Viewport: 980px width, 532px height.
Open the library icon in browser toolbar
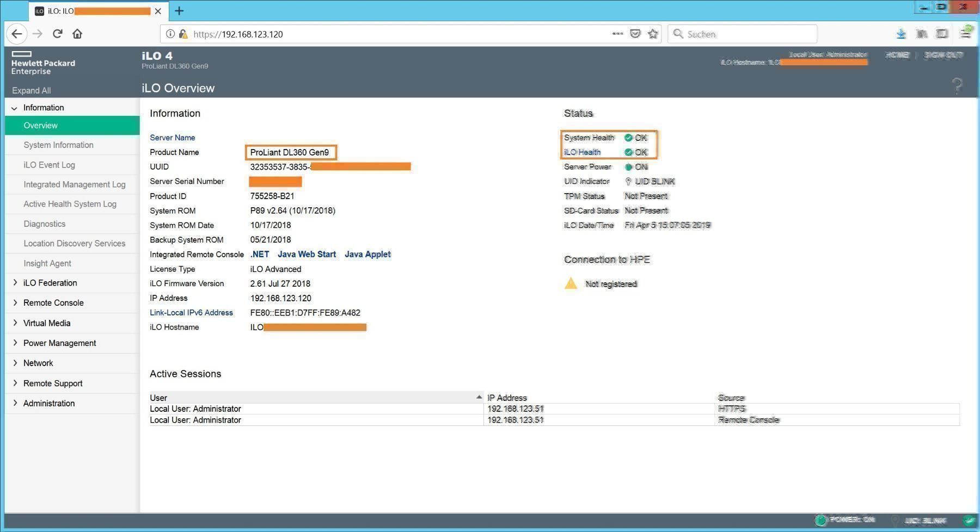coord(922,34)
